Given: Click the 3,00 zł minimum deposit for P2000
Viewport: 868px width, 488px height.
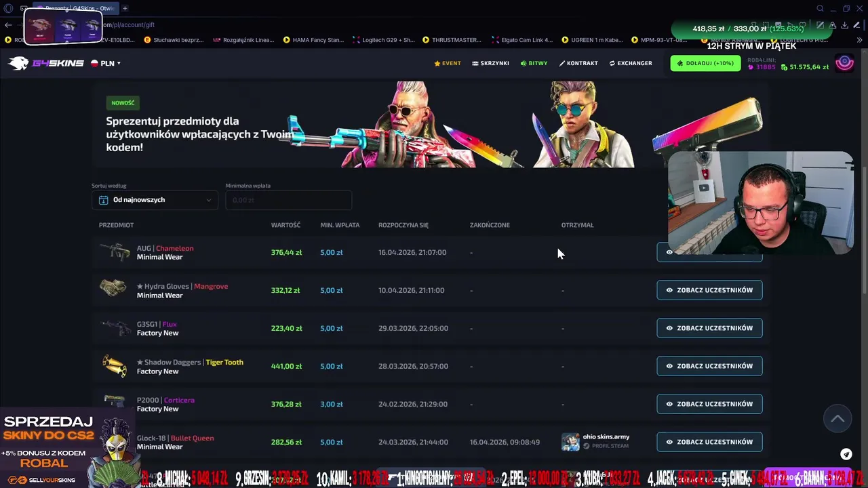Looking at the screenshot, I should pos(332,404).
